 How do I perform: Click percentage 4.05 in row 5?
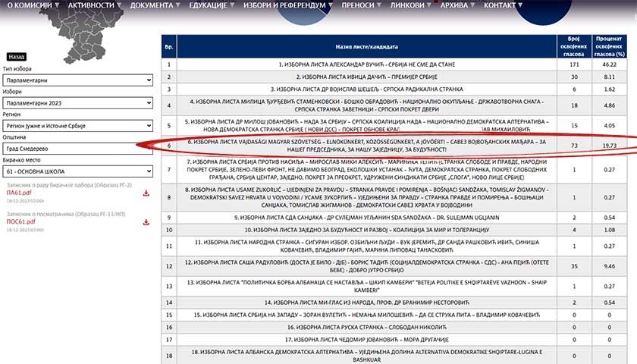(x=609, y=126)
